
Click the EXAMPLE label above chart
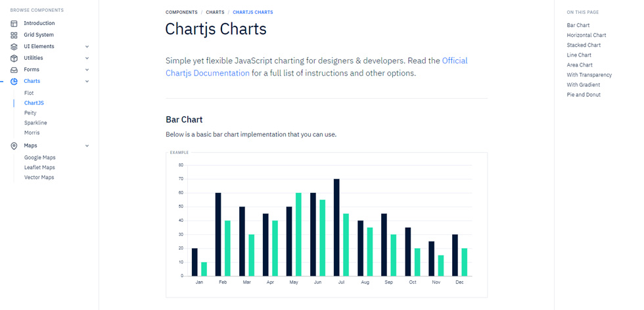[x=179, y=153]
